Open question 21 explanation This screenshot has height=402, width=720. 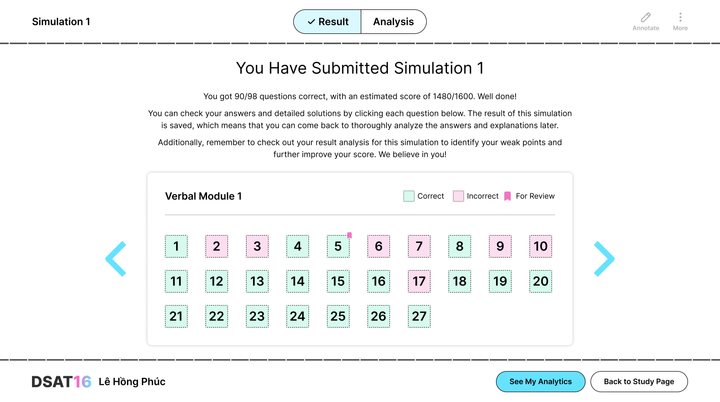click(x=176, y=316)
